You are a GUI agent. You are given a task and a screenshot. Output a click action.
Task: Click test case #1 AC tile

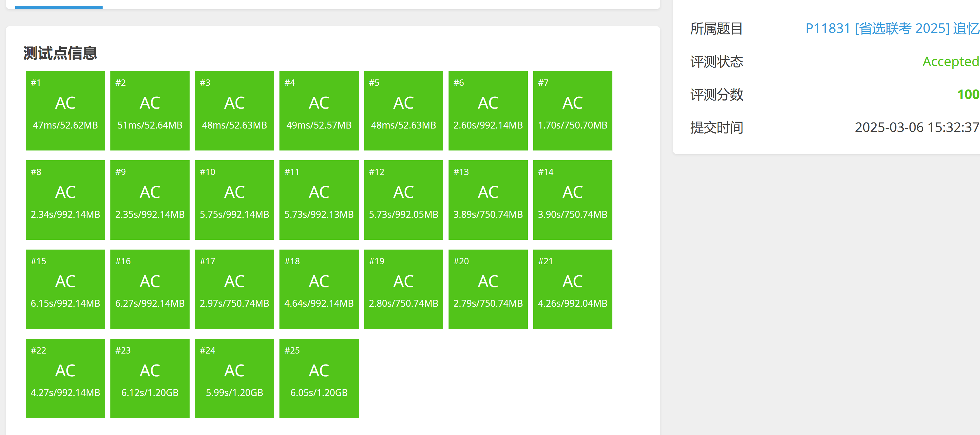click(x=65, y=111)
